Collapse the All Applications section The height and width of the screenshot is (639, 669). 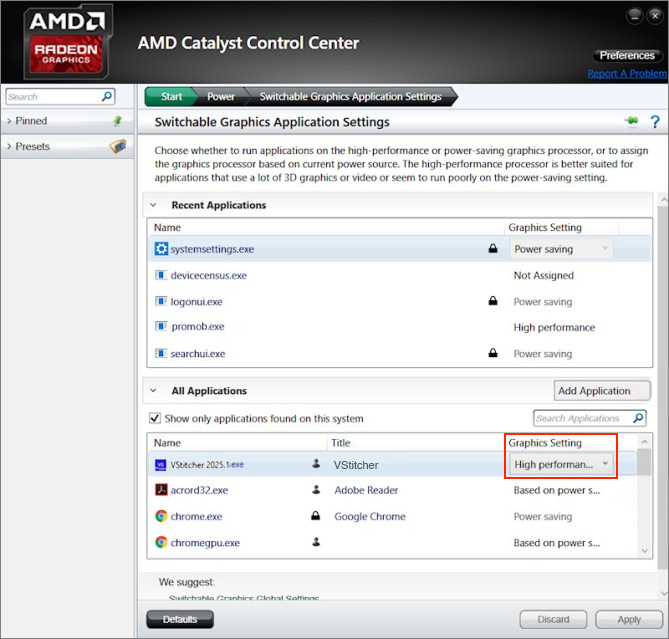coord(153,391)
